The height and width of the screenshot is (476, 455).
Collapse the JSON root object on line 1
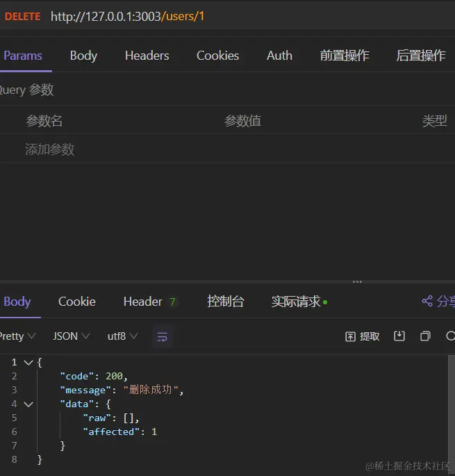(28, 363)
